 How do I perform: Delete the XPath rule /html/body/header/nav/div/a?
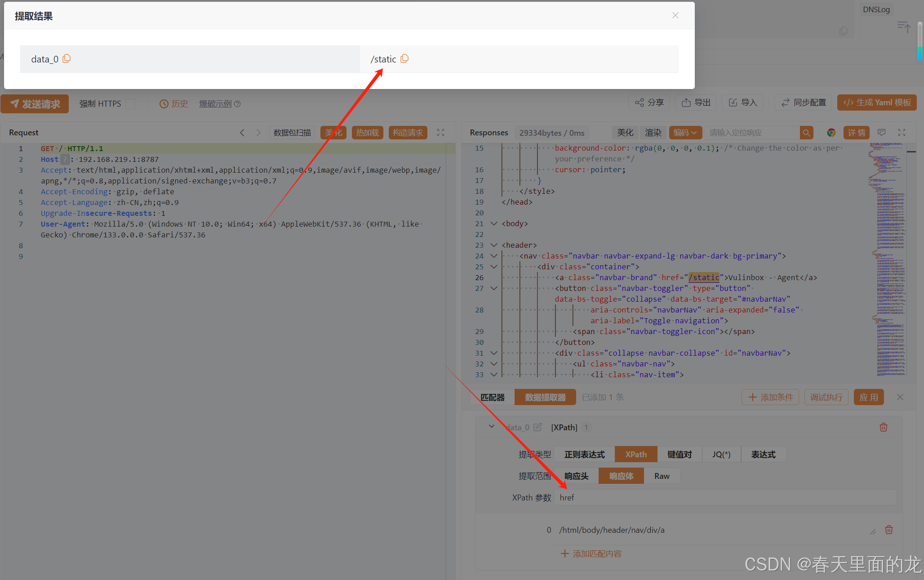[x=888, y=530]
